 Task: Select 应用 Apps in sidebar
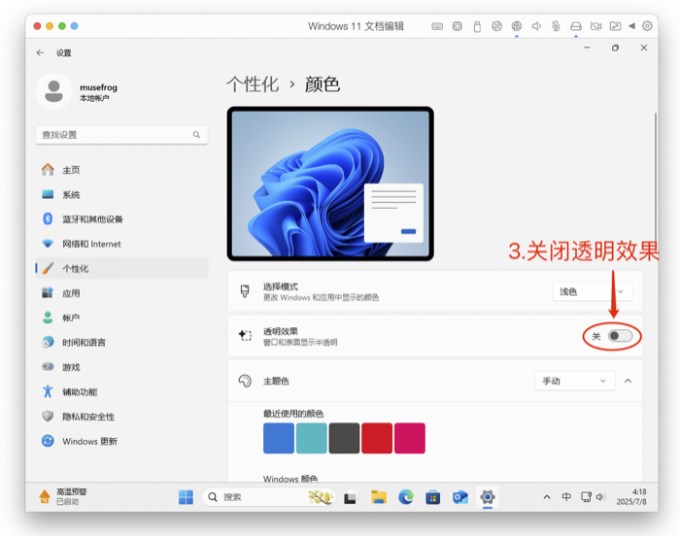click(122, 293)
